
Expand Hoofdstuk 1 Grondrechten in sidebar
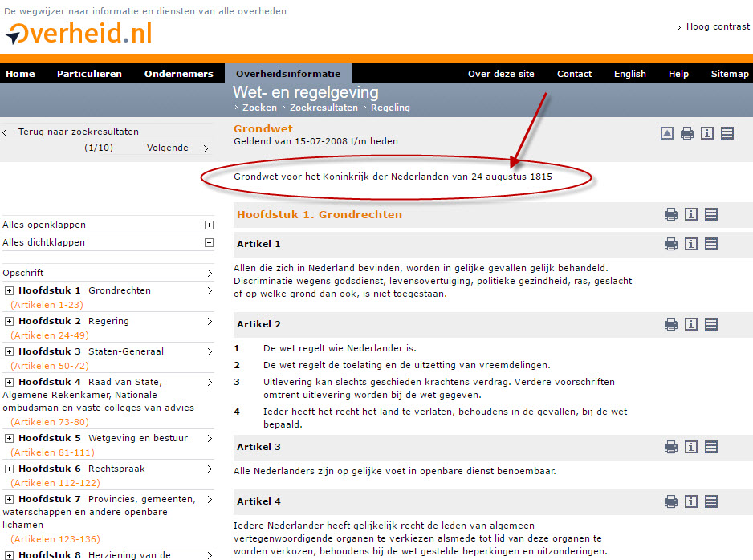(x=10, y=290)
